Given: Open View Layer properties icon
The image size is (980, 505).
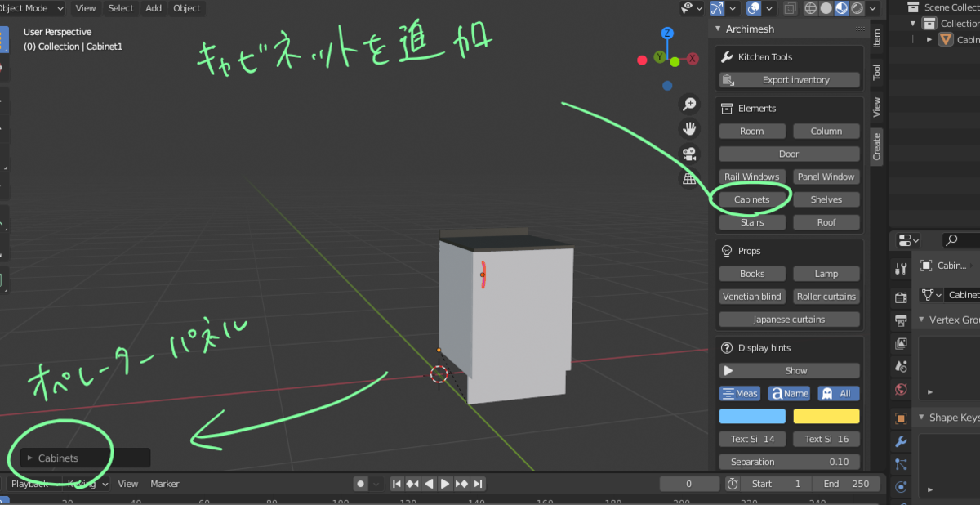Looking at the screenshot, I should 901,343.
